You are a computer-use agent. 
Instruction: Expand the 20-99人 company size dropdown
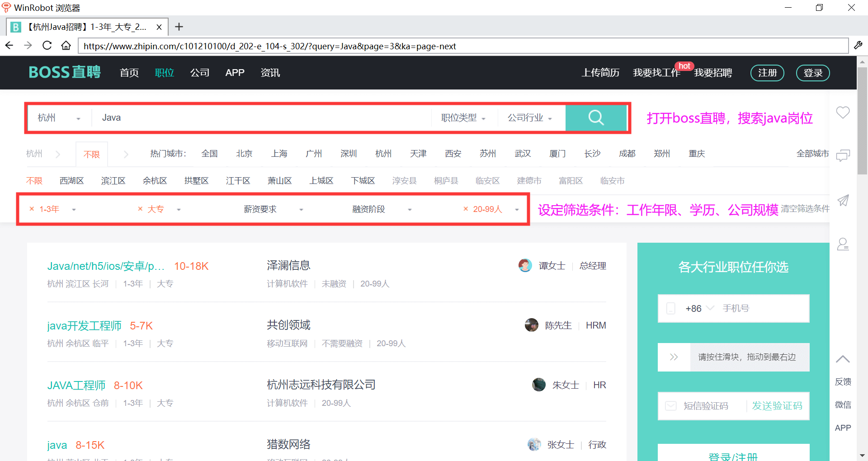(517, 210)
